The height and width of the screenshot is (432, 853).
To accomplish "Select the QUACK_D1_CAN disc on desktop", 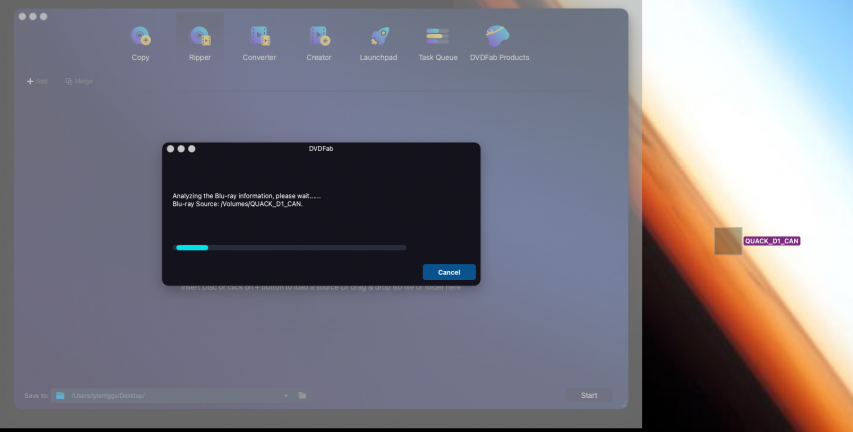I will 728,241.
